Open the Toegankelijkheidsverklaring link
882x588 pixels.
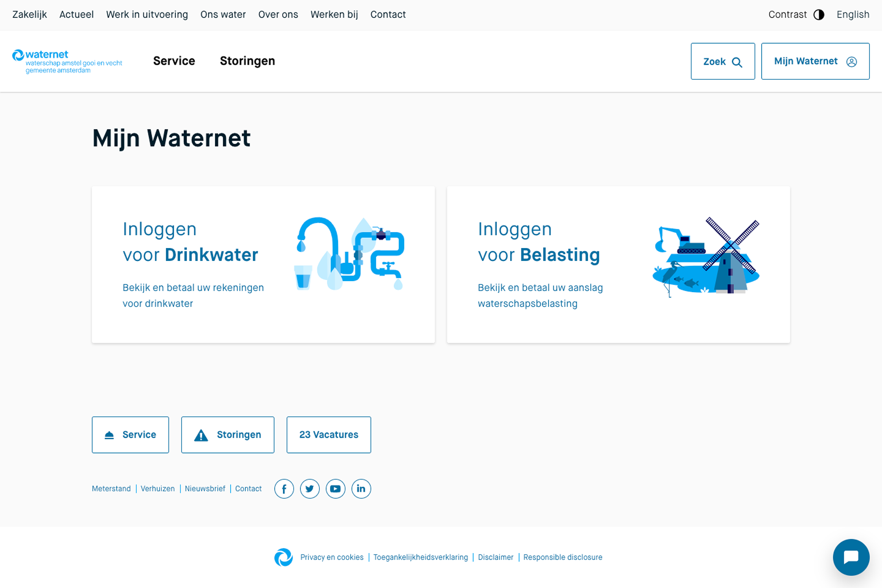tap(420, 557)
